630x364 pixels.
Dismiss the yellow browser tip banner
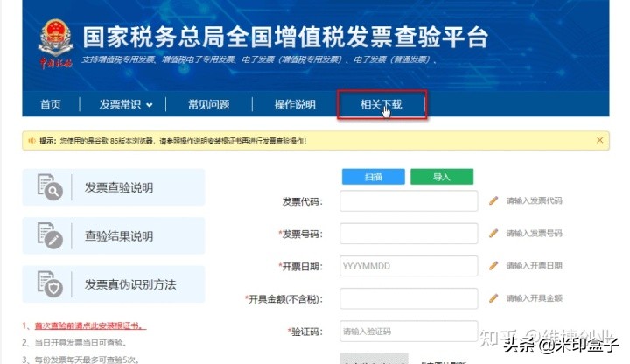(x=600, y=140)
